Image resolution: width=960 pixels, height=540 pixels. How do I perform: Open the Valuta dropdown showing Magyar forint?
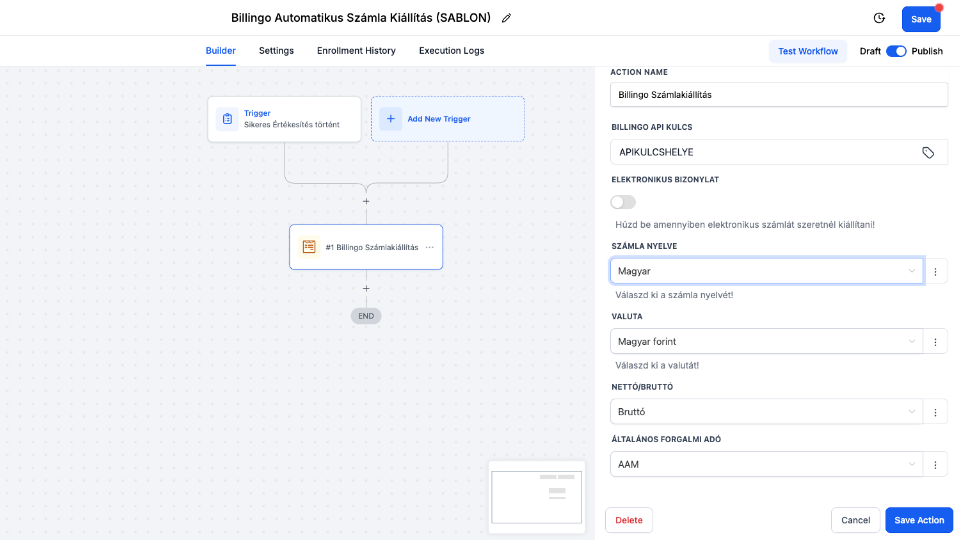[767, 342]
